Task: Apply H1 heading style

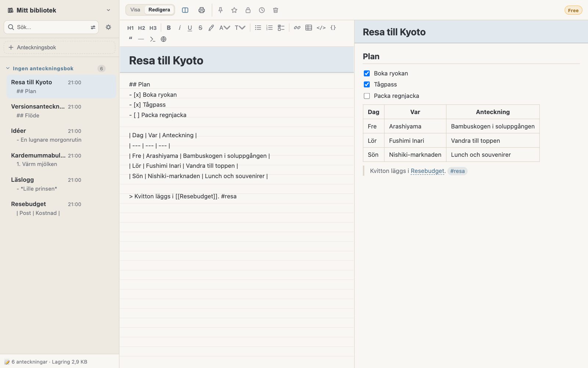Action: click(130, 28)
